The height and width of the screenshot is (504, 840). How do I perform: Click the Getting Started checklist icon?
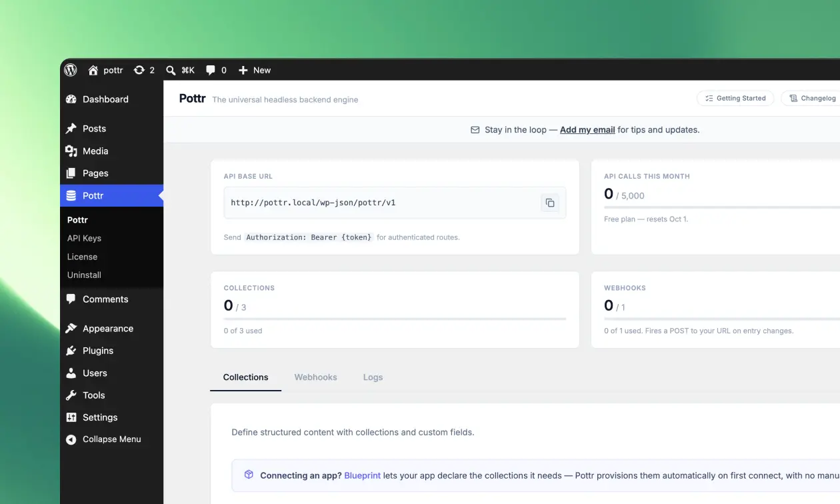point(709,99)
